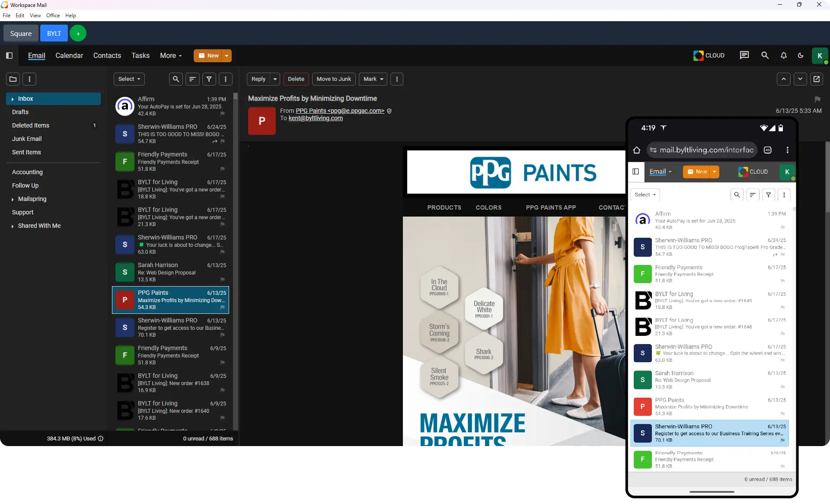Open the Office menu
830x504 pixels.
pyautogui.click(x=53, y=16)
